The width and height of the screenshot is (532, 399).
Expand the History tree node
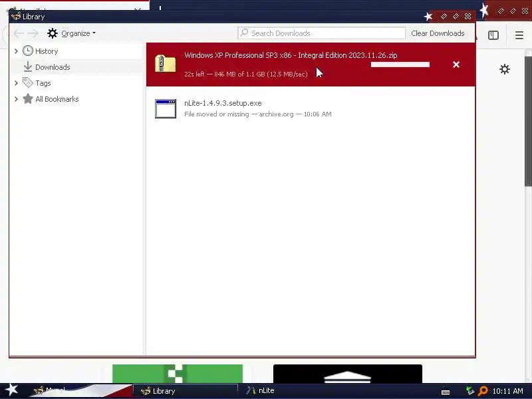click(x=16, y=51)
